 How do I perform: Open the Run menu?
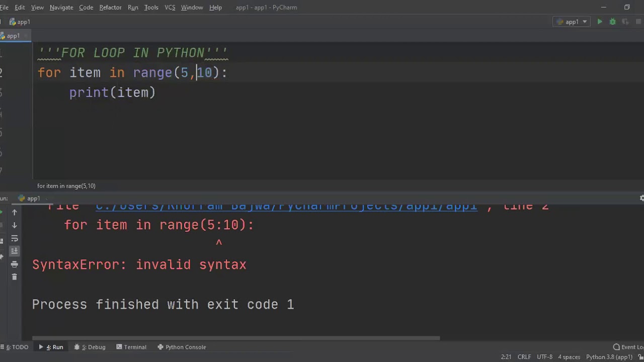(x=133, y=8)
